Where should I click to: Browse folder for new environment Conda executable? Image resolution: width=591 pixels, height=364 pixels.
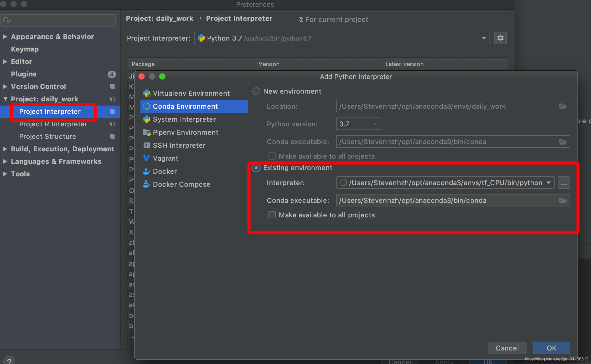click(x=563, y=142)
